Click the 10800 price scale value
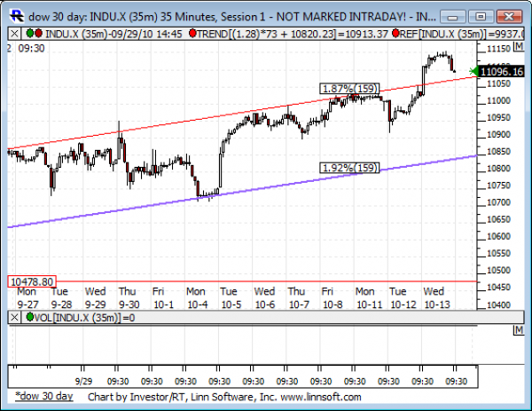The height and width of the screenshot is (411, 532). click(498, 169)
